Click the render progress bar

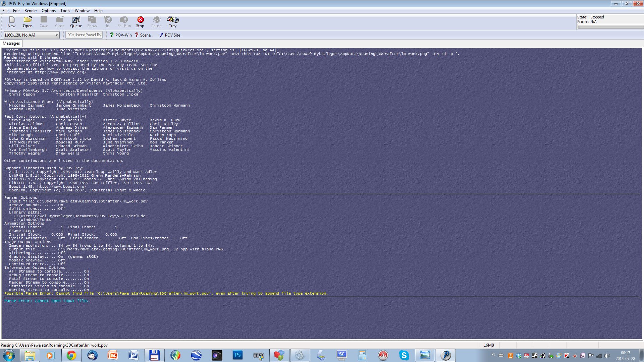click(610, 27)
